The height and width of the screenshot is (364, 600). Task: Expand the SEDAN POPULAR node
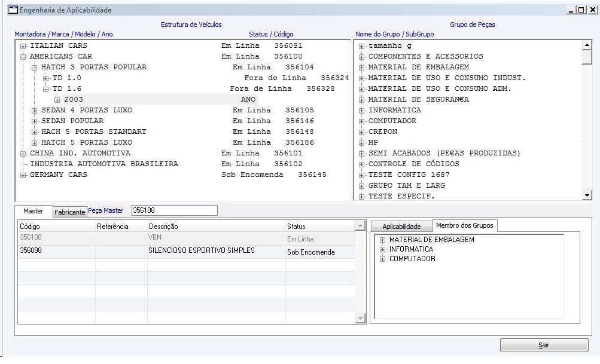35,121
